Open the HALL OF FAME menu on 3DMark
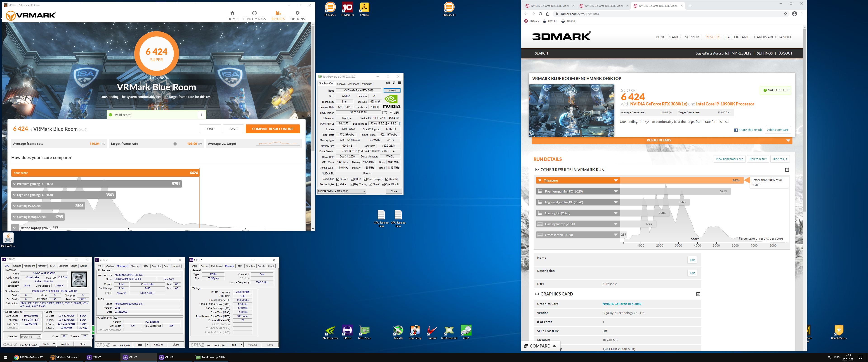The width and height of the screenshot is (868, 362). [x=737, y=37]
